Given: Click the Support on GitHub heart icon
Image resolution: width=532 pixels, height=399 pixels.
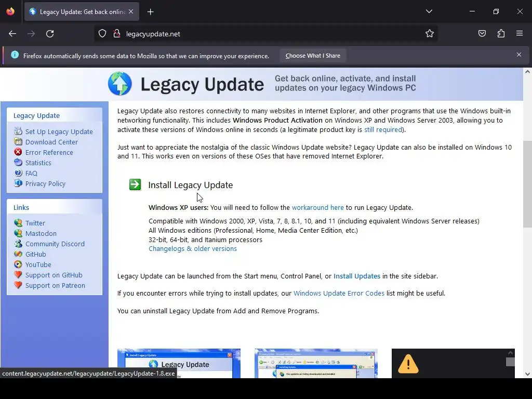Looking at the screenshot, I should [x=18, y=274].
